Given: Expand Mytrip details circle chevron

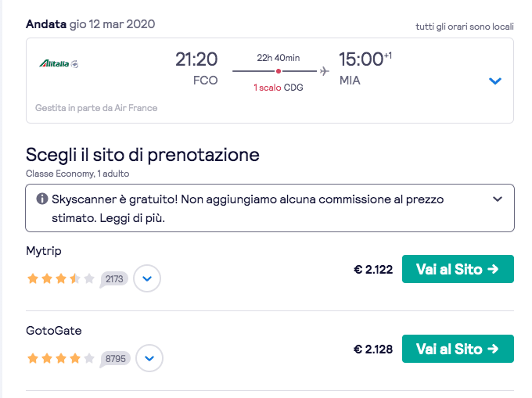Looking at the screenshot, I should click(x=147, y=278).
